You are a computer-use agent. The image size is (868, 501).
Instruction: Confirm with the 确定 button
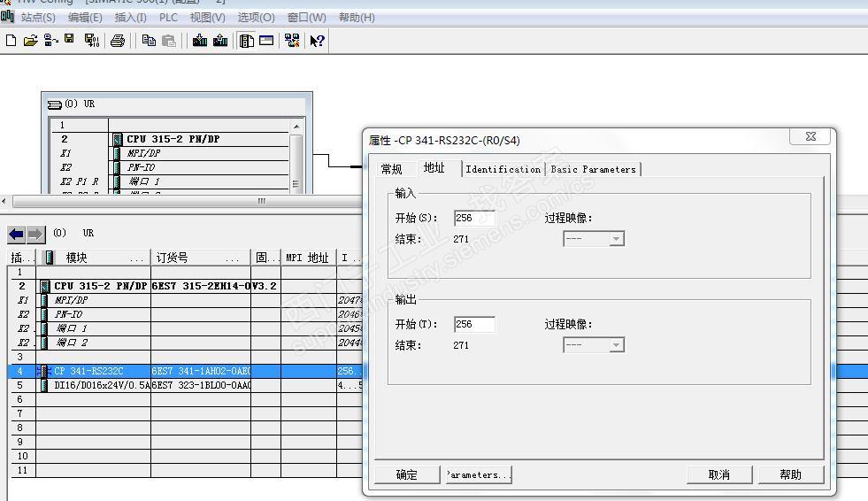[407, 474]
